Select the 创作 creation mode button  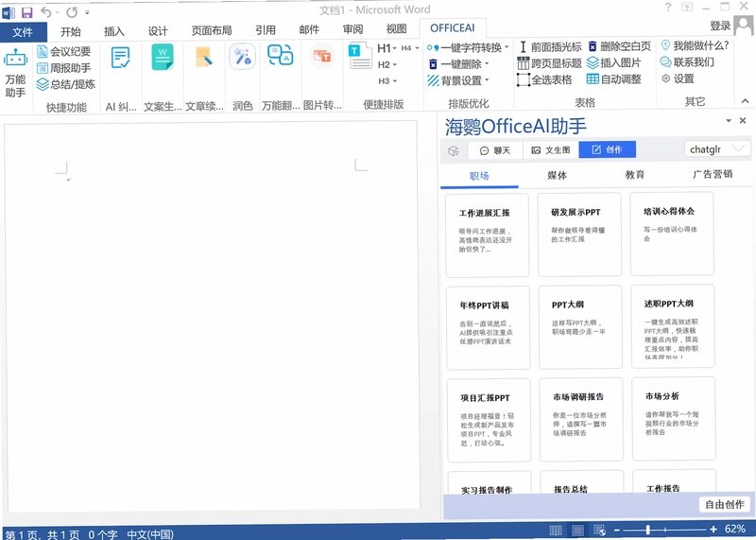[607, 149]
